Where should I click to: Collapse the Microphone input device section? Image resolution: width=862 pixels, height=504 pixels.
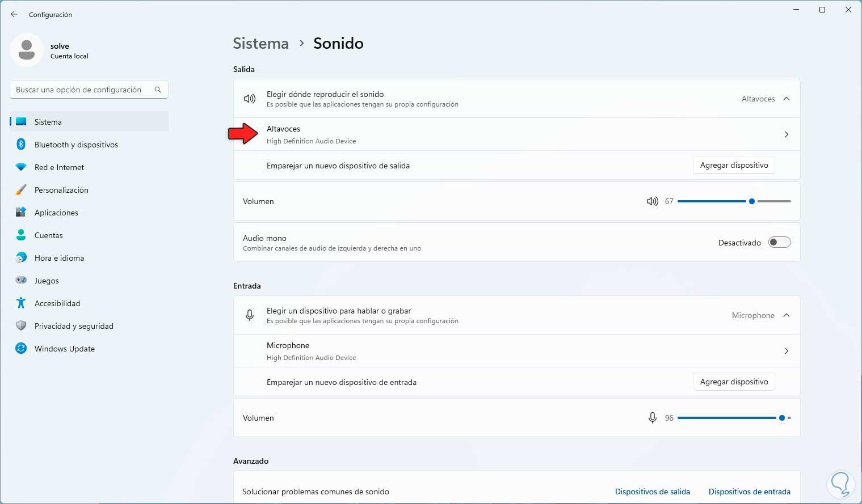787,315
